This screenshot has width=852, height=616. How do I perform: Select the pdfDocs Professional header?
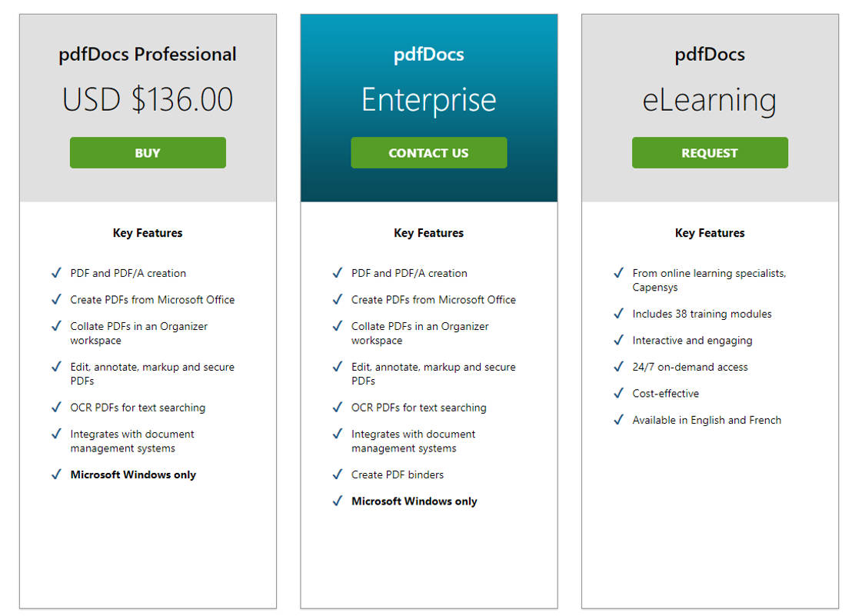pyautogui.click(x=147, y=54)
